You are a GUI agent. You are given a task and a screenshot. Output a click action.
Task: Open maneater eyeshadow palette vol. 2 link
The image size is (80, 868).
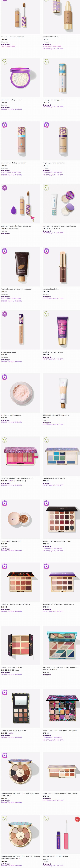tap(14, 730)
